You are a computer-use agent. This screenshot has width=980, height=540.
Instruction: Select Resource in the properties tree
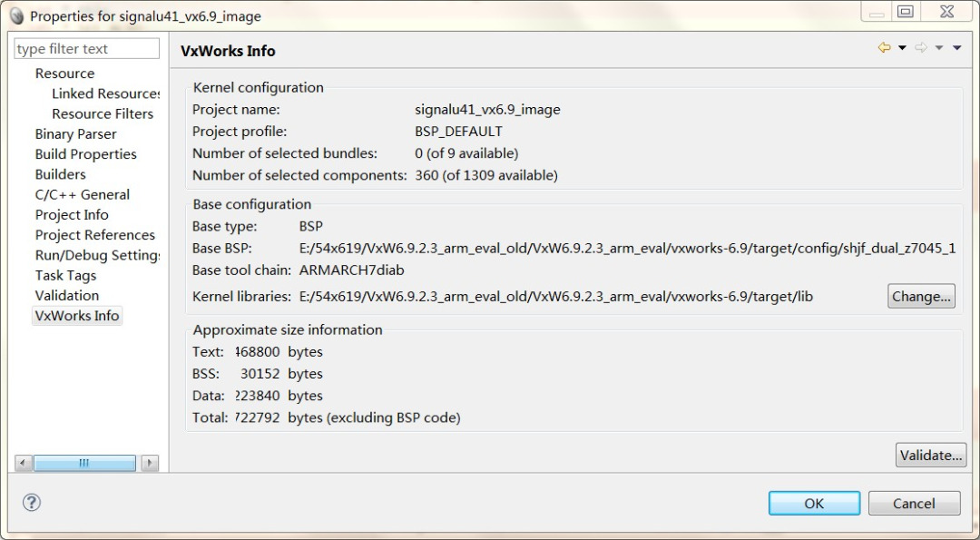click(64, 74)
